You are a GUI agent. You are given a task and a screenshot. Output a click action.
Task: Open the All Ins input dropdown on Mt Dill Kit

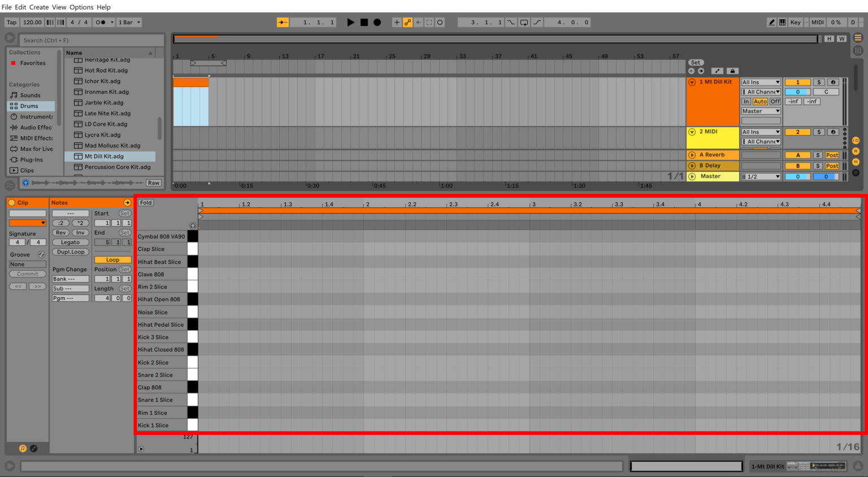click(760, 82)
